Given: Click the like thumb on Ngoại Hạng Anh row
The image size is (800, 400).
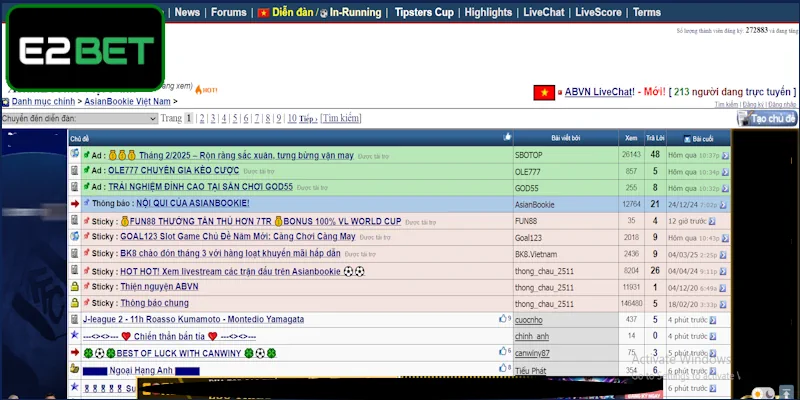Looking at the screenshot, I should [x=503, y=368].
